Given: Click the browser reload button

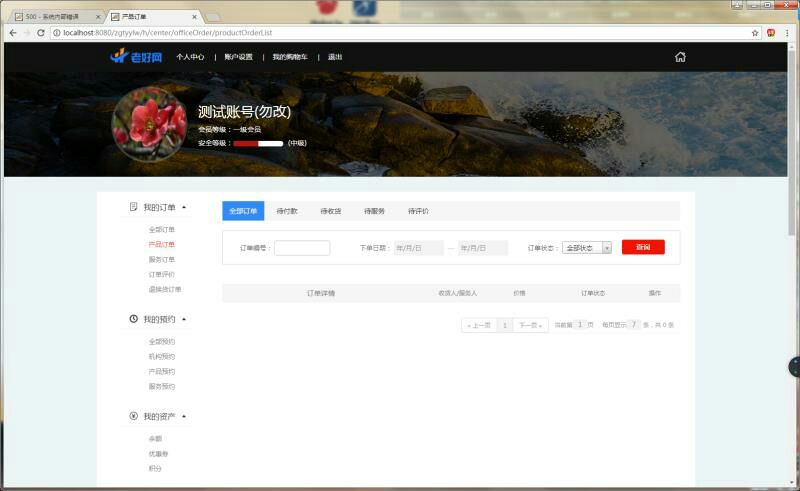Looking at the screenshot, I should [x=41, y=33].
